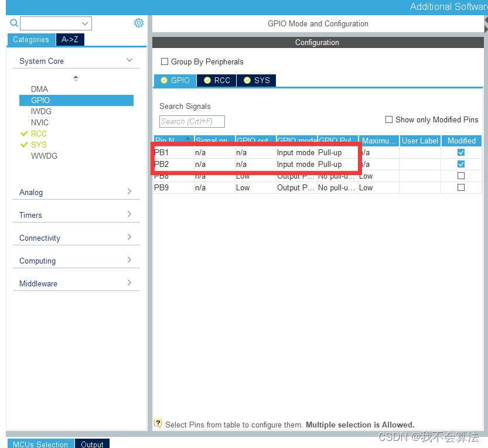The height and width of the screenshot is (448, 488).
Task: Select the PB2 pin row
Action: 318,164
